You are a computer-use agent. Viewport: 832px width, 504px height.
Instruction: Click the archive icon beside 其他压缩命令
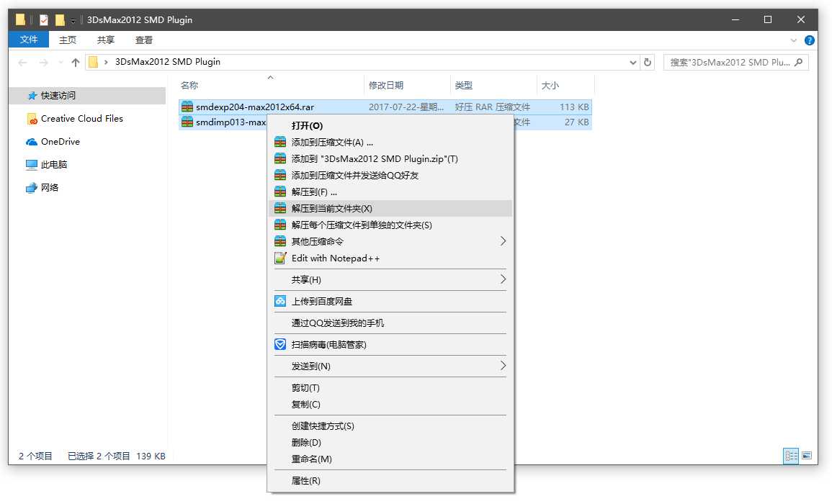(280, 241)
